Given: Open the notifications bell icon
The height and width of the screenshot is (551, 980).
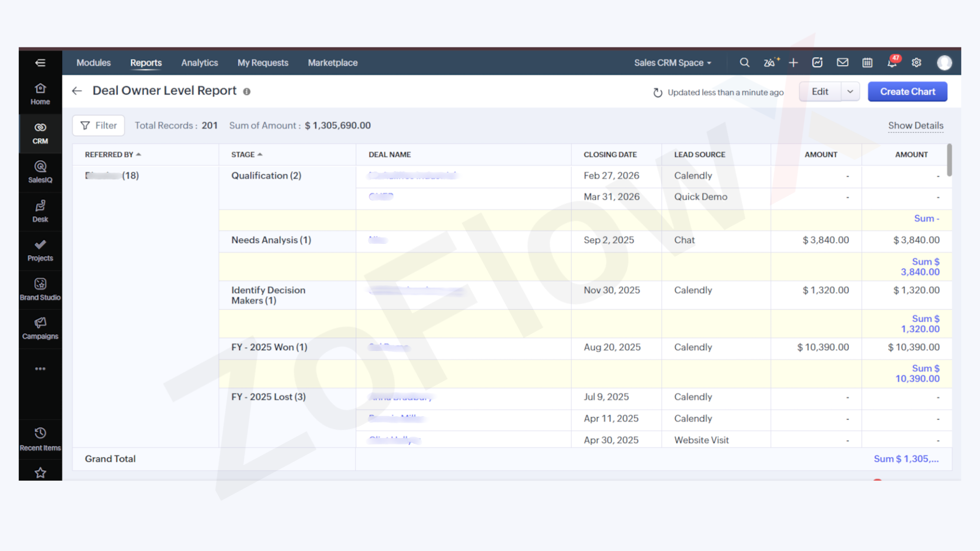Looking at the screenshot, I should click(x=892, y=63).
